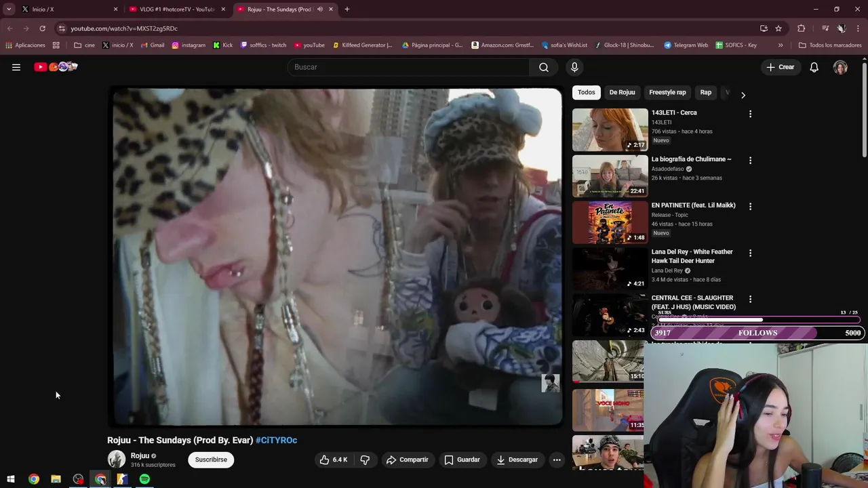Close the Inicio / X tab
The height and width of the screenshot is (488, 868).
[115, 9]
